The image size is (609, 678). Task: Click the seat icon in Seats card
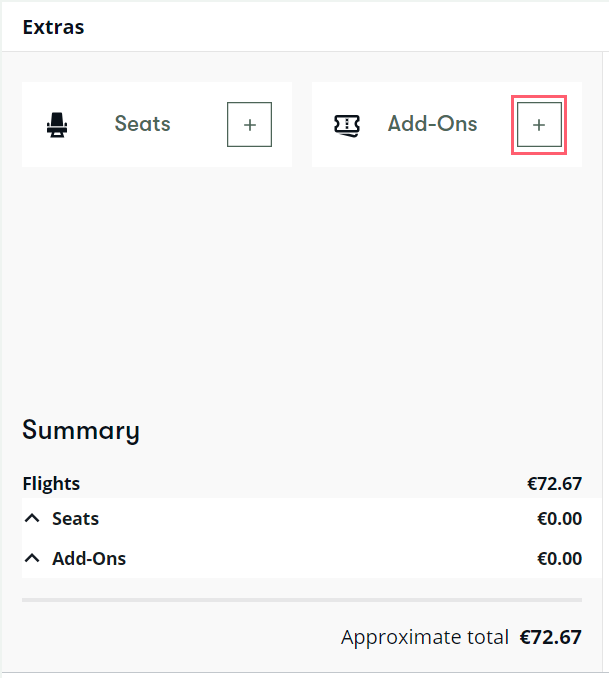[57, 125]
